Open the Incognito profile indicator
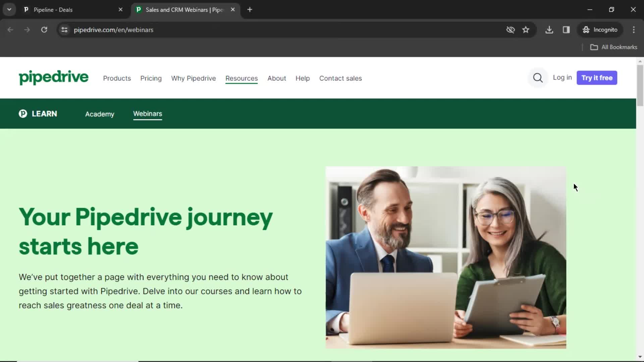The height and width of the screenshot is (362, 644). (600, 30)
